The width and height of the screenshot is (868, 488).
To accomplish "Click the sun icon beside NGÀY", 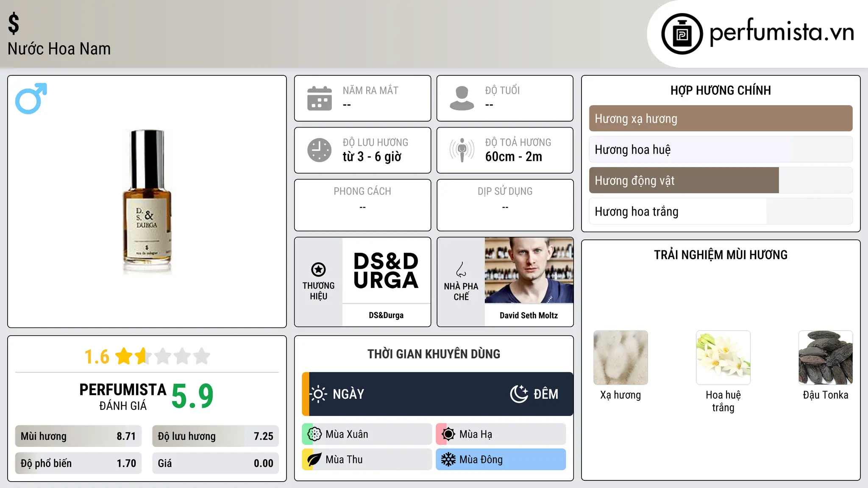I will pyautogui.click(x=318, y=394).
